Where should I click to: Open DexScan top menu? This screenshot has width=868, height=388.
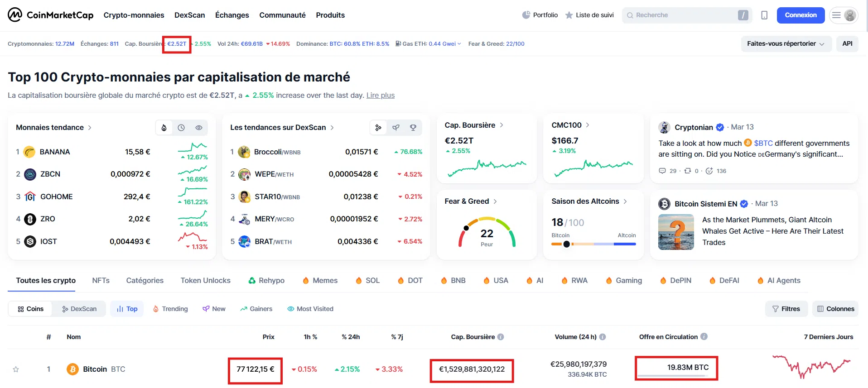(189, 15)
